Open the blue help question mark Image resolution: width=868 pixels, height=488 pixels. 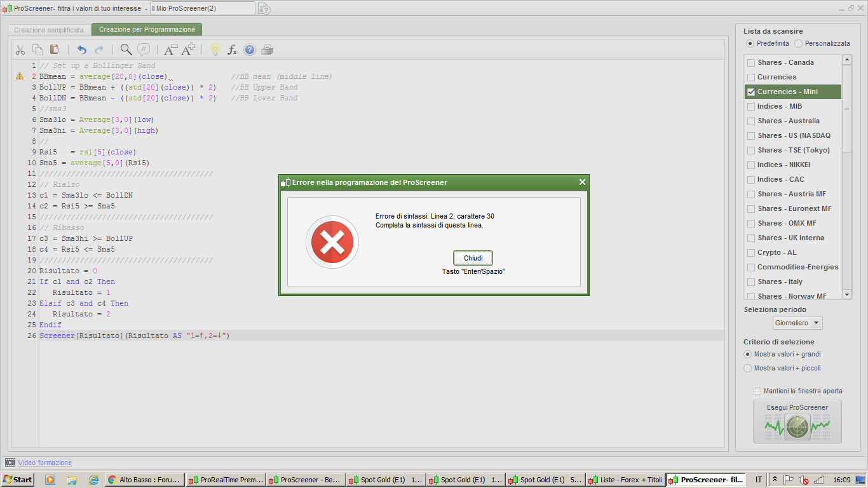[250, 50]
